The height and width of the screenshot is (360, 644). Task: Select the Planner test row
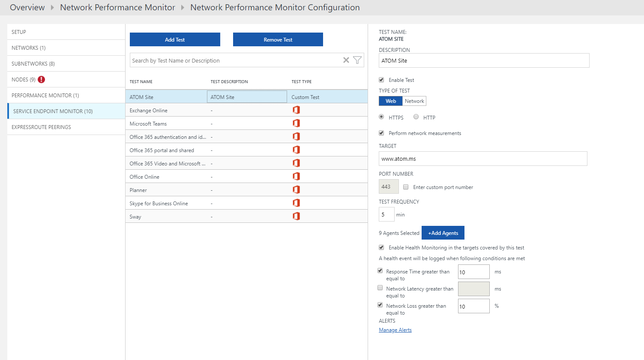(x=246, y=190)
